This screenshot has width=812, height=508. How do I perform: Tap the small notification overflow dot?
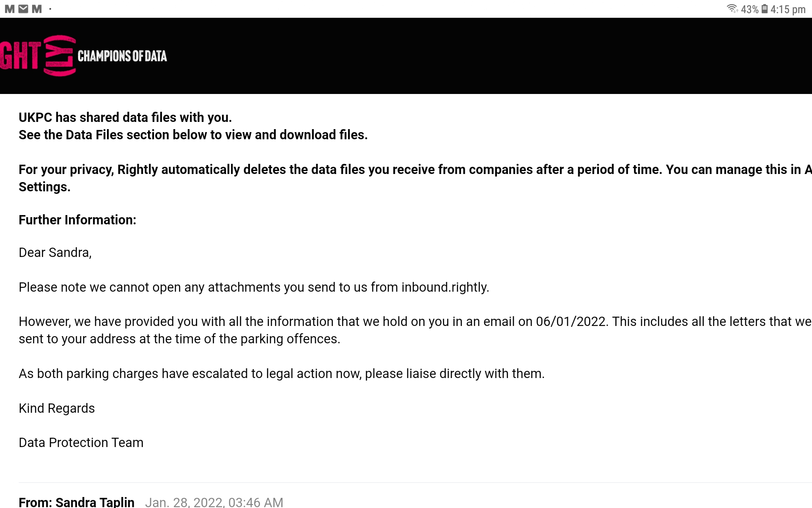coord(50,9)
